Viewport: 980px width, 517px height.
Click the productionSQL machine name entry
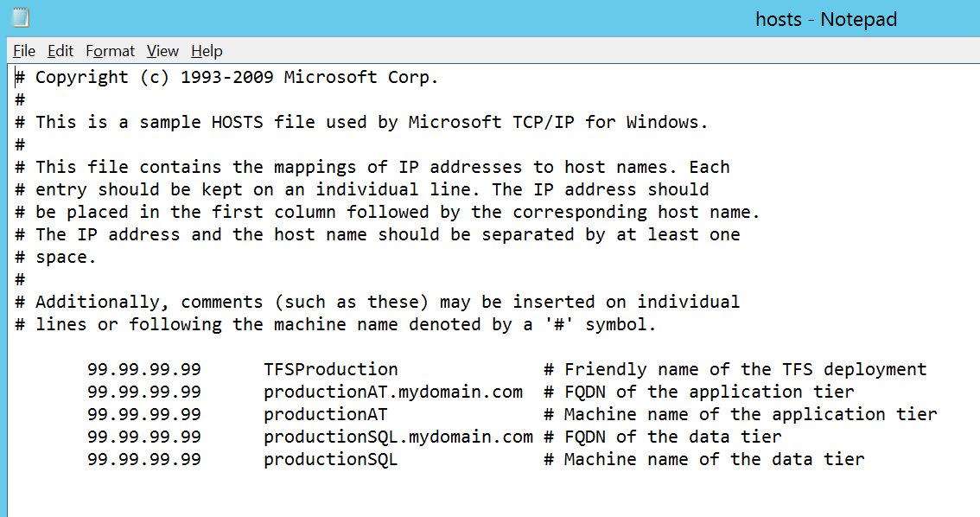pos(328,459)
